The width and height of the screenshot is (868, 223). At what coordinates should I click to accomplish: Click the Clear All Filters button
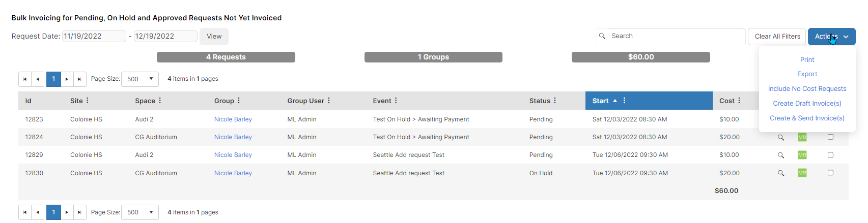coord(777,37)
